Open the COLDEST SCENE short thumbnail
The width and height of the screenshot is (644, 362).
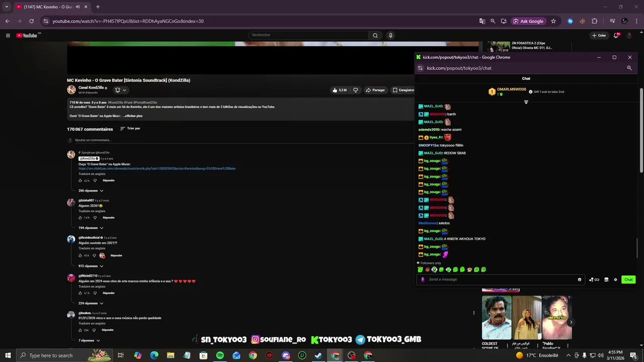click(497, 317)
